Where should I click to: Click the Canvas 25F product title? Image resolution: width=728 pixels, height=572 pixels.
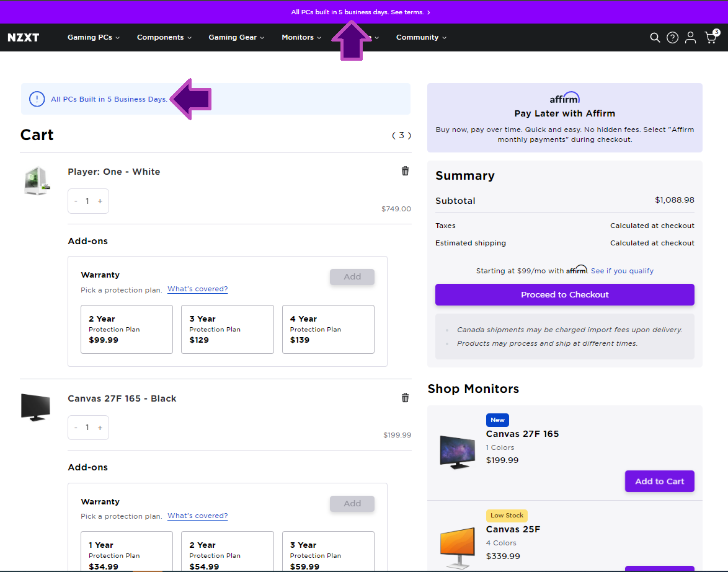513,529
